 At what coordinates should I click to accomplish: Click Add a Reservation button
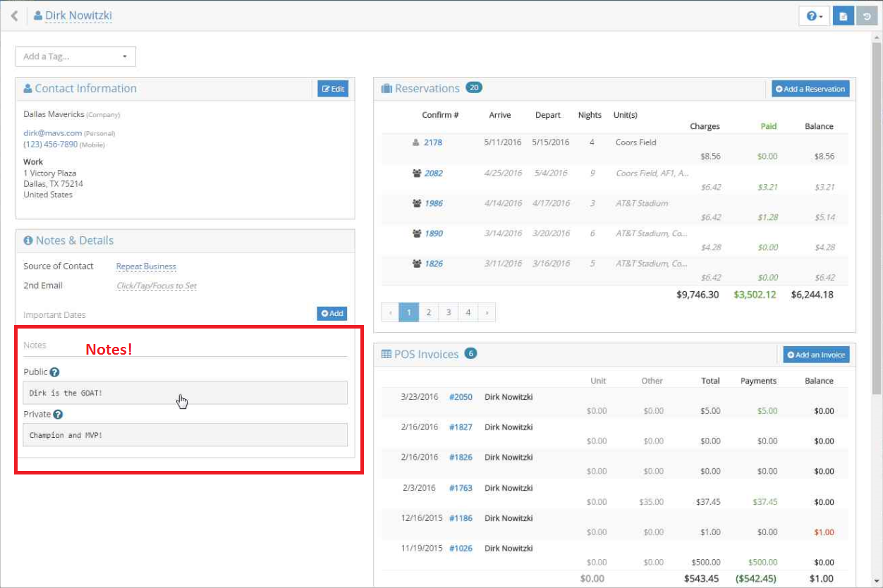tap(810, 89)
